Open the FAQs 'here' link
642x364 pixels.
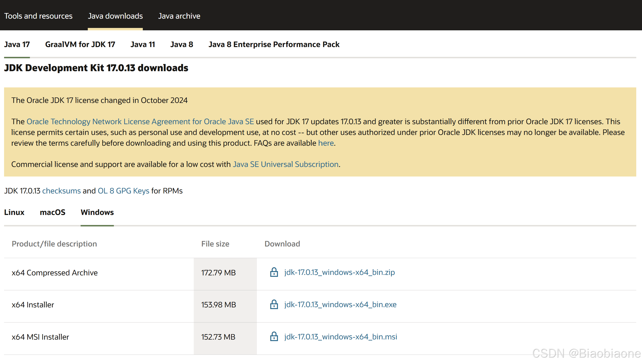click(x=326, y=143)
